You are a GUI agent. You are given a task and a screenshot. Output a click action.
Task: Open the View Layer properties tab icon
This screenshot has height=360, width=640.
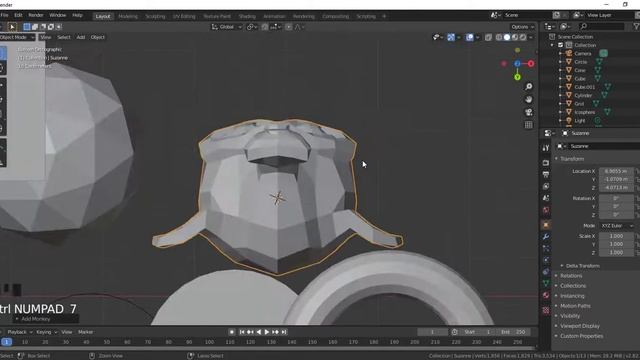point(546,186)
